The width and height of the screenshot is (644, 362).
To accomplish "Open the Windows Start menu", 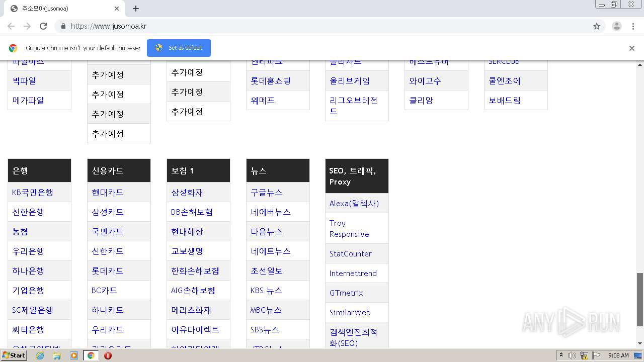I will [x=14, y=355].
